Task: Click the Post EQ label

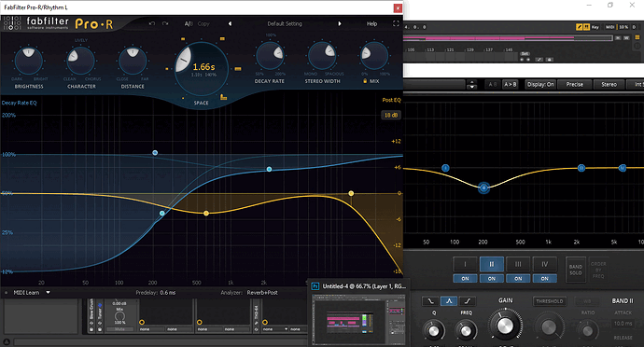Action: 391,100
